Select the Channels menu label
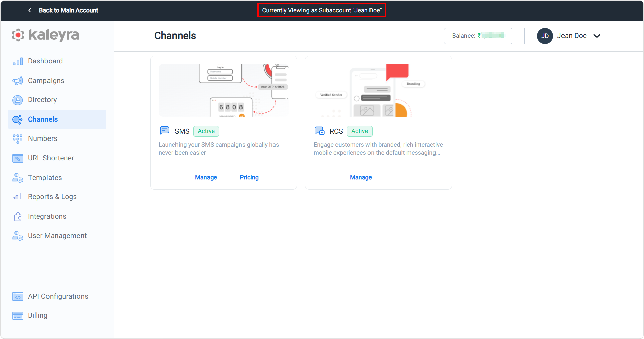The width and height of the screenshot is (644, 339). [43, 119]
